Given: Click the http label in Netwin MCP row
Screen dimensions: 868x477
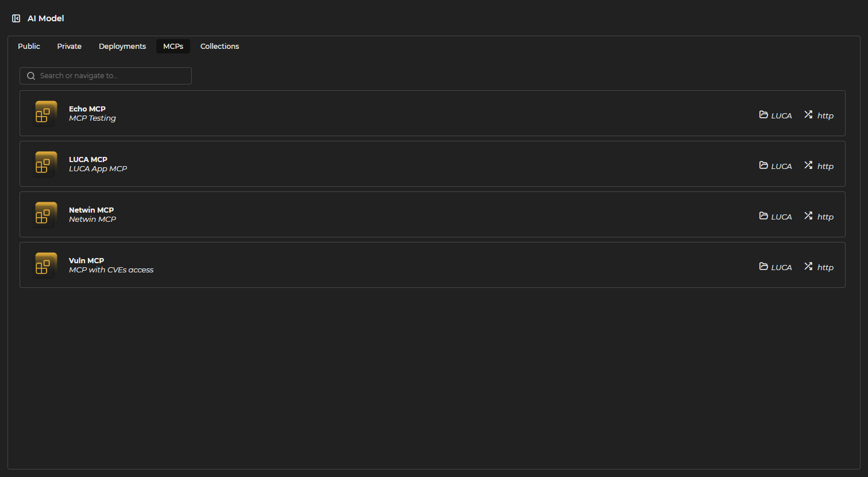Looking at the screenshot, I should coord(825,217).
